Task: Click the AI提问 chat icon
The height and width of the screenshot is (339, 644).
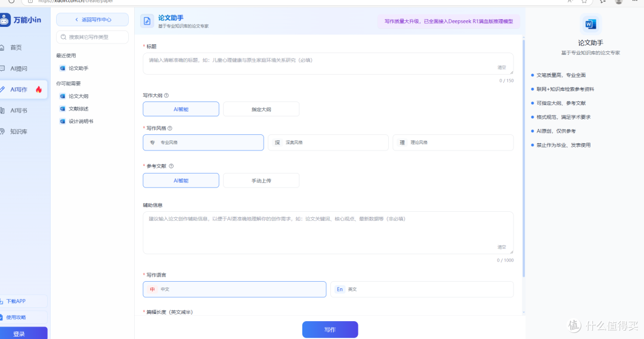Action: [2, 69]
